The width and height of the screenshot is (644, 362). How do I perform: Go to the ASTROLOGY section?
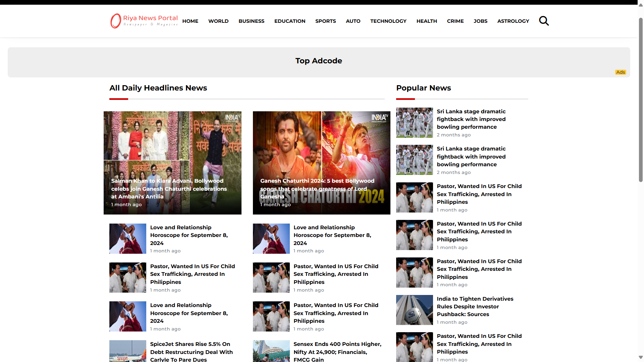(513, 21)
